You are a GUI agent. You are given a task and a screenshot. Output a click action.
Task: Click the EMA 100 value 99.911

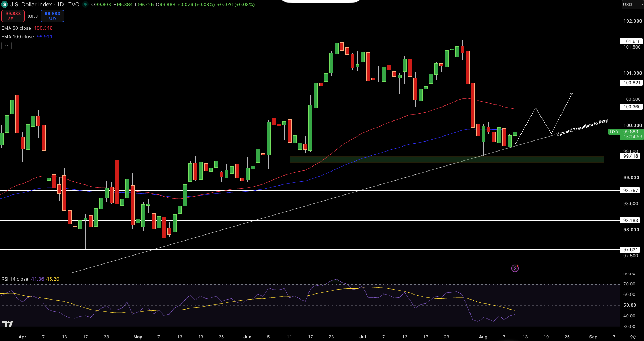coord(45,37)
